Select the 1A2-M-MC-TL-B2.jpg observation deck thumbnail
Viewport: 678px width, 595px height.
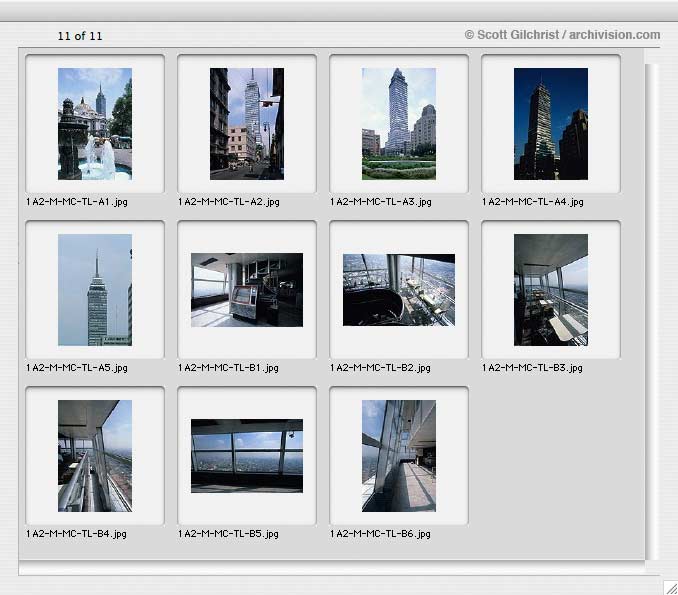(399, 290)
